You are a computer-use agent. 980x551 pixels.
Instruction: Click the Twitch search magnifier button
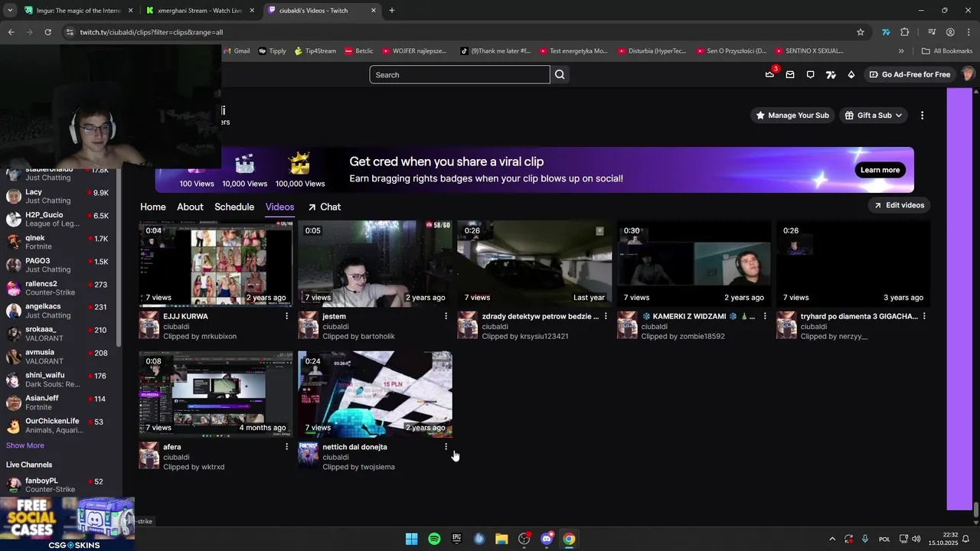[x=560, y=74]
